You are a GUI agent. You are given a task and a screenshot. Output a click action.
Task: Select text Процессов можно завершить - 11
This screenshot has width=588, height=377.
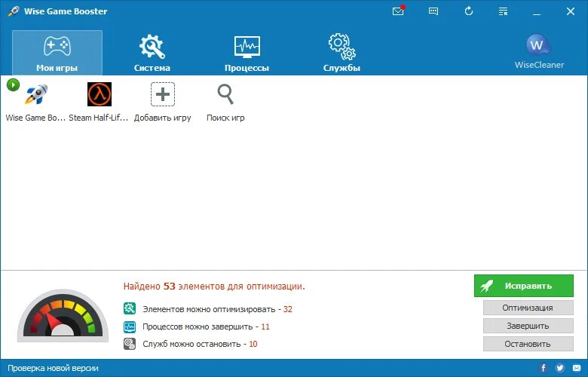[207, 326]
